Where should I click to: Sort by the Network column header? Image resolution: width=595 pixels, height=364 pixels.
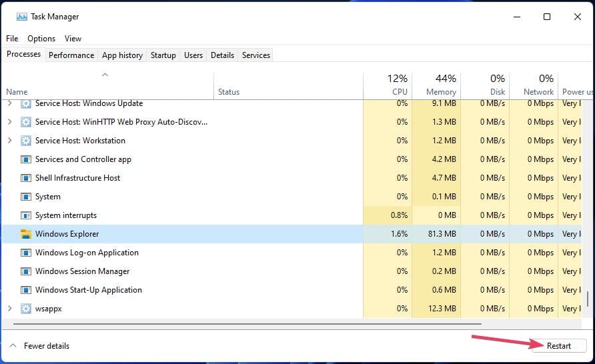[x=534, y=86]
